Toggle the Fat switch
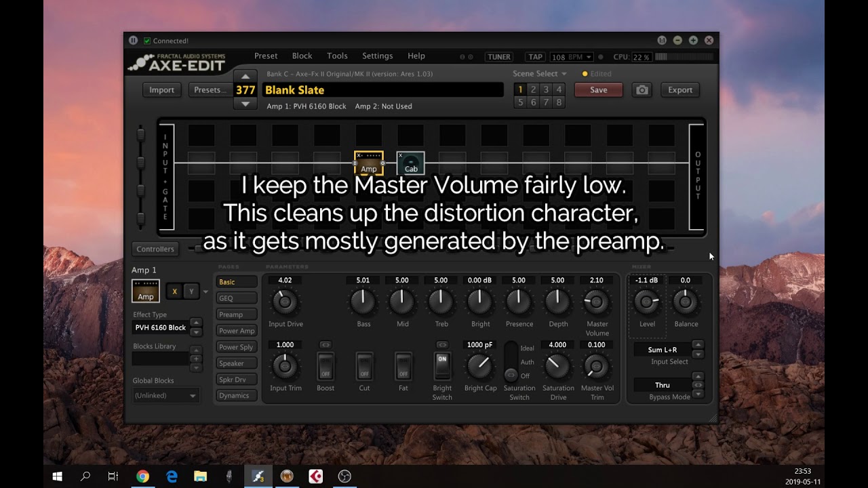Viewport: 868px width, 488px height. (403, 366)
